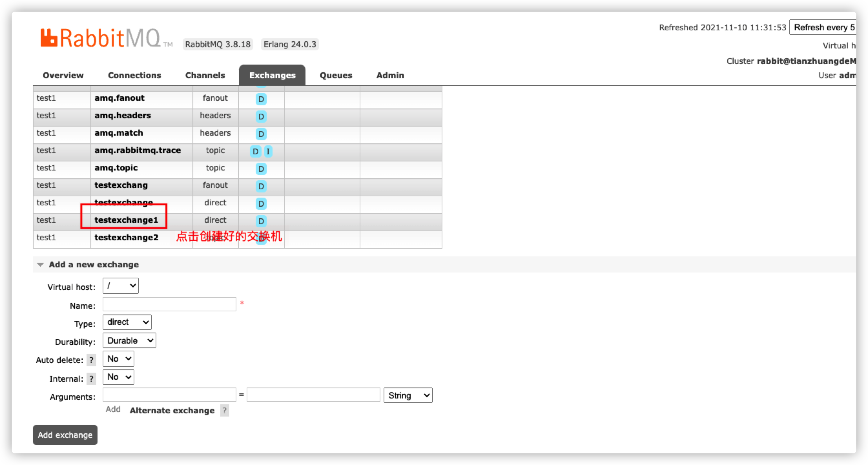Open the testexchange1 exchange link

pos(126,220)
